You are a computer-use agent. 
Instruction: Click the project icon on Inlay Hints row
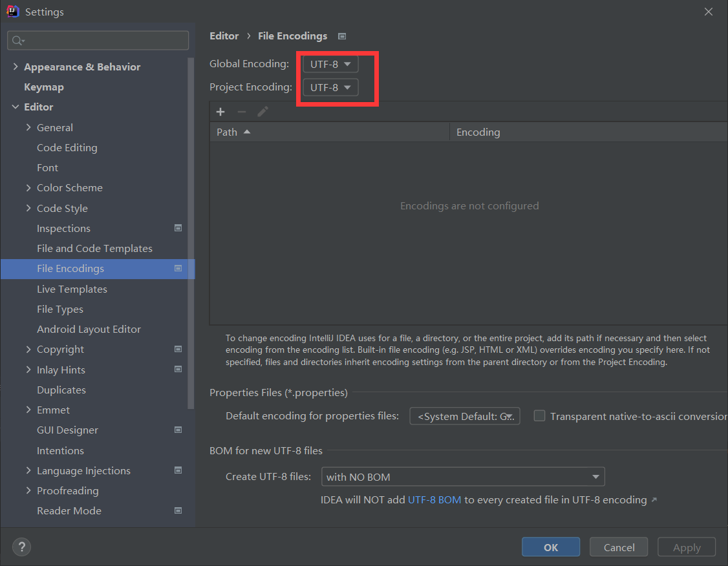pos(178,370)
